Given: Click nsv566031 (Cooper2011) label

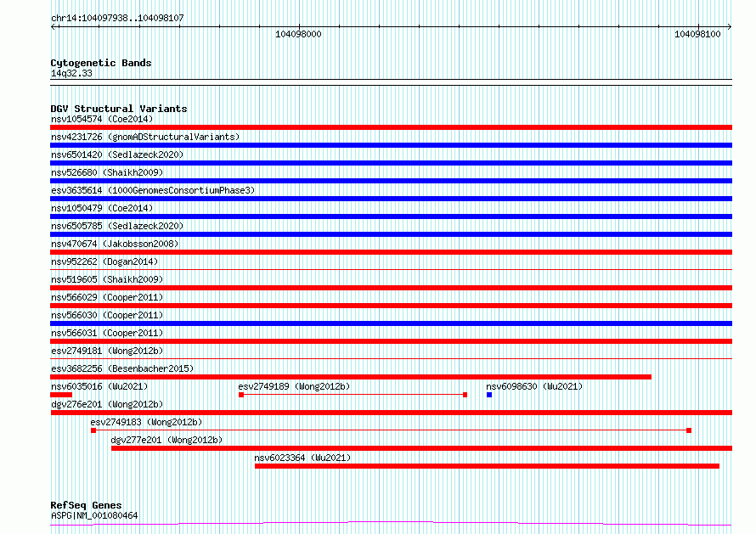Looking at the screenshot, I should [107, 333].
